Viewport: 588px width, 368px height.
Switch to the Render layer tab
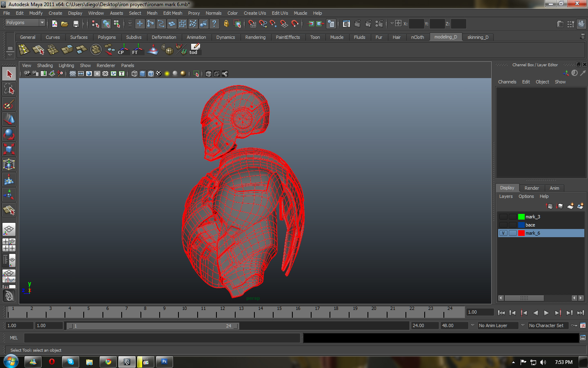[532, 188]
